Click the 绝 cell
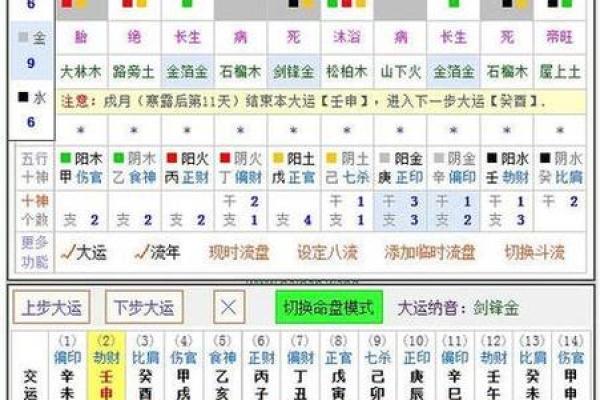 134,38
